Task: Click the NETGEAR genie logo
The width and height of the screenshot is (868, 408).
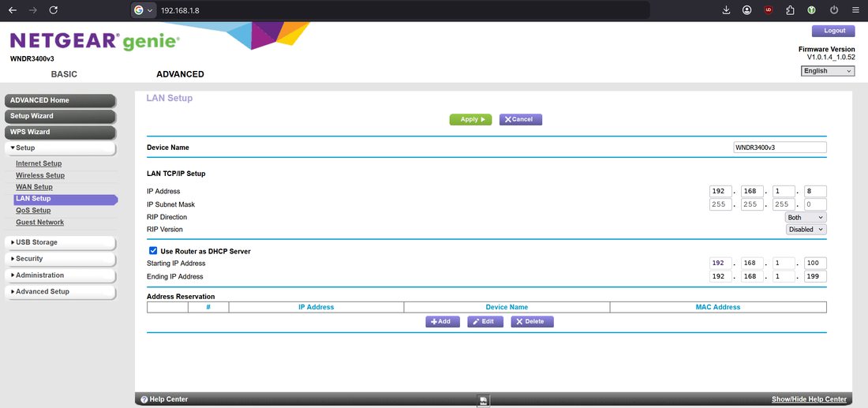Action: coord(95,41)
